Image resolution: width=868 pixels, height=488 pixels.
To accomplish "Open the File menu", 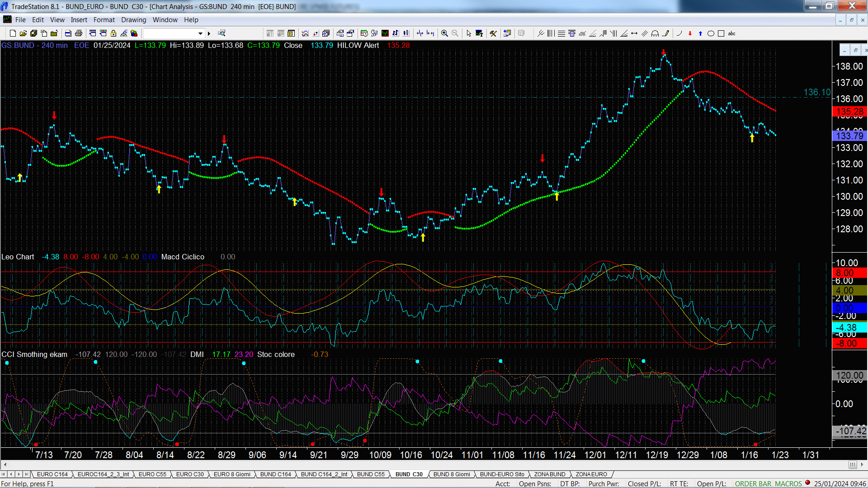I will 20,20.
